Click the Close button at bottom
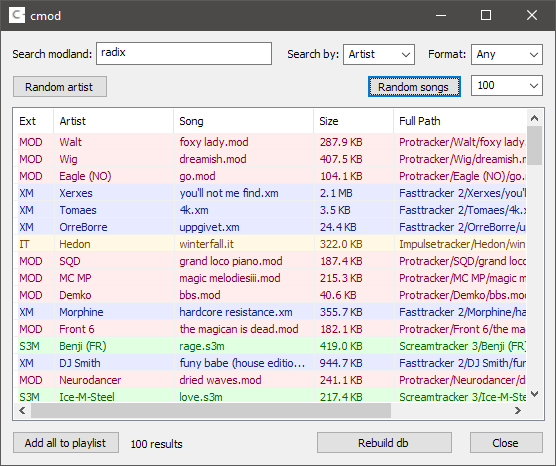The image size is (556, 466). click(506, 443)
